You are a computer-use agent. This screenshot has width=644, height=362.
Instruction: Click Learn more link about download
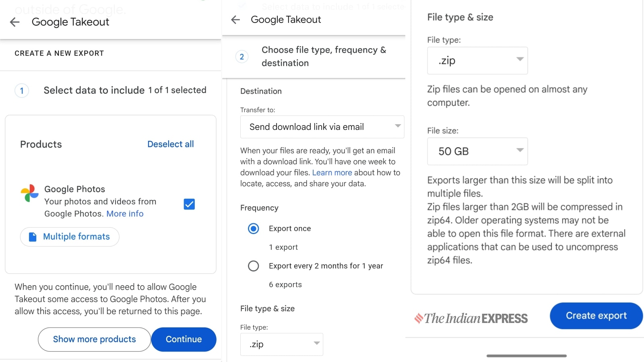(332, 173)
